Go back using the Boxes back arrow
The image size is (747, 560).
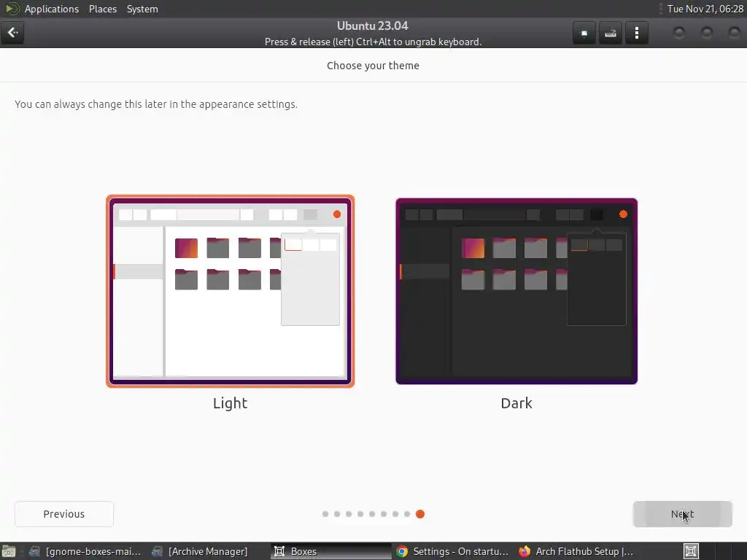coord(12,33)
